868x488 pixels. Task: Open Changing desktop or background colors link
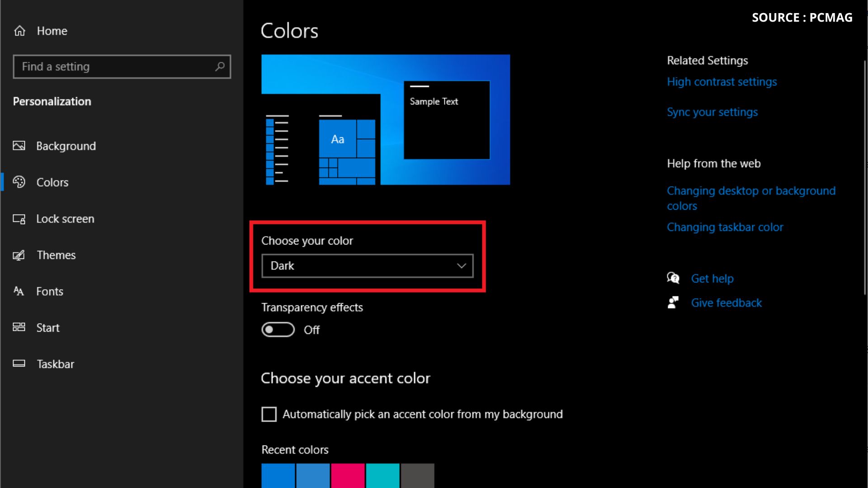coord(751,198)
